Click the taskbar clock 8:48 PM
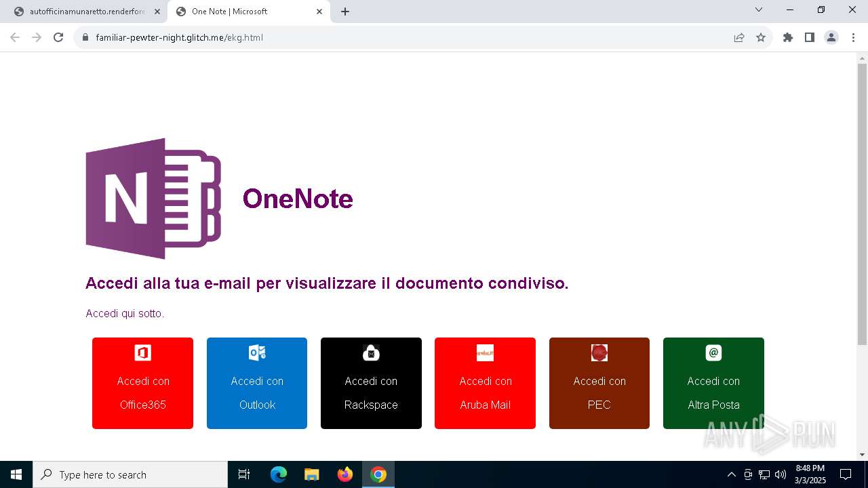 (x=810, y=474)
